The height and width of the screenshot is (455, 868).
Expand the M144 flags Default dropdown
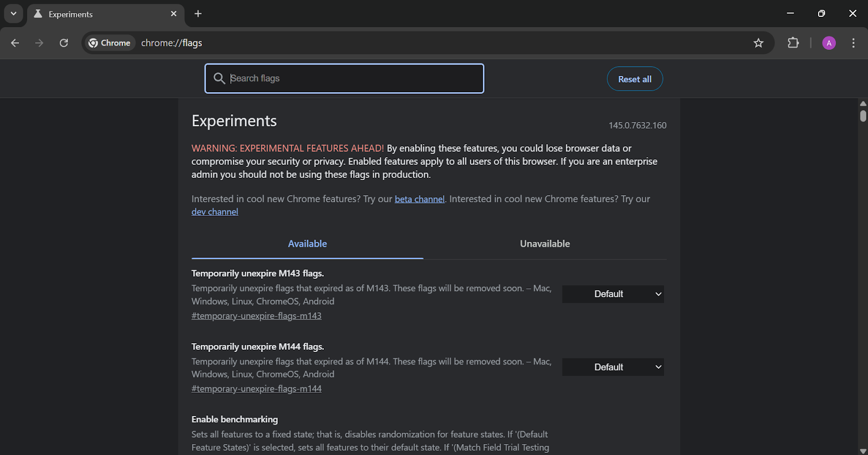612,367
